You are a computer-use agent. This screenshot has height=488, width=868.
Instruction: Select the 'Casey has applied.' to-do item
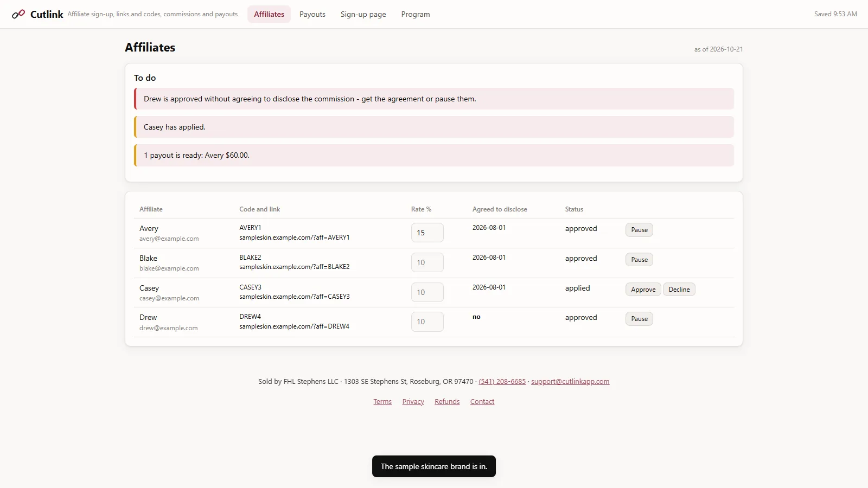pyautogui.click(x=434, y=127)
